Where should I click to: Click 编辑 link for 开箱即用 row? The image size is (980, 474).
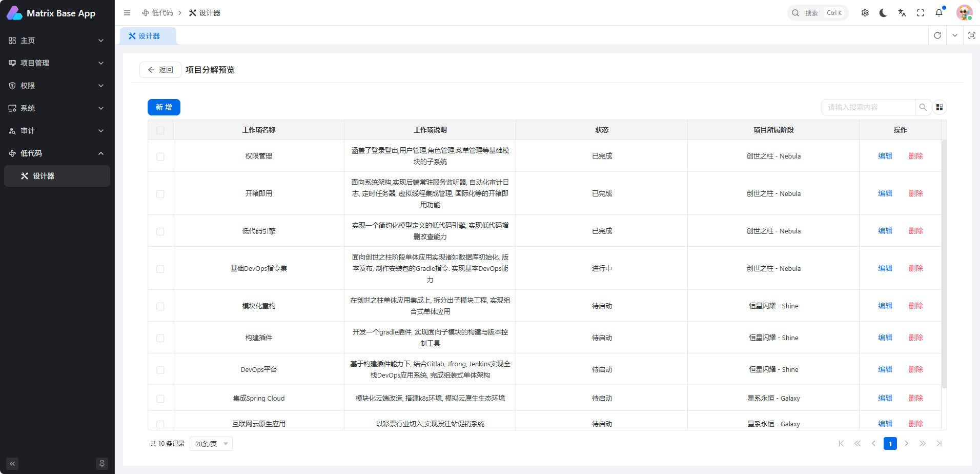coord(885,193)
